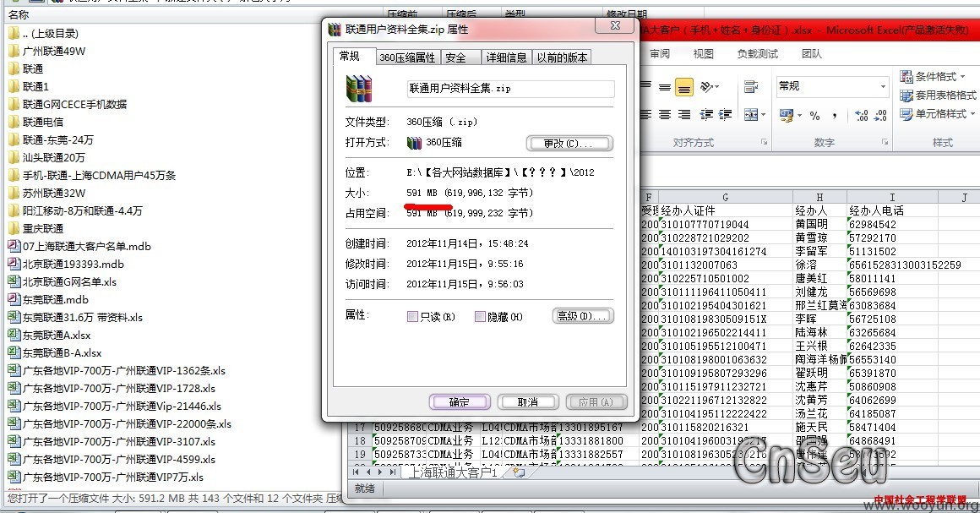This screenshot has width=980, height=513.
Task: Select 东莞联通A.xlsx in the file list
Action: tap(49, 335)
